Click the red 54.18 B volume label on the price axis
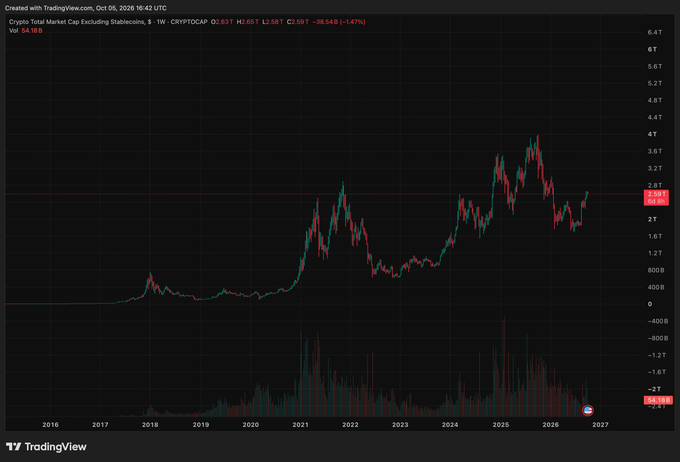The width and height of the screenshot is (680, 462). click(658, 400)
